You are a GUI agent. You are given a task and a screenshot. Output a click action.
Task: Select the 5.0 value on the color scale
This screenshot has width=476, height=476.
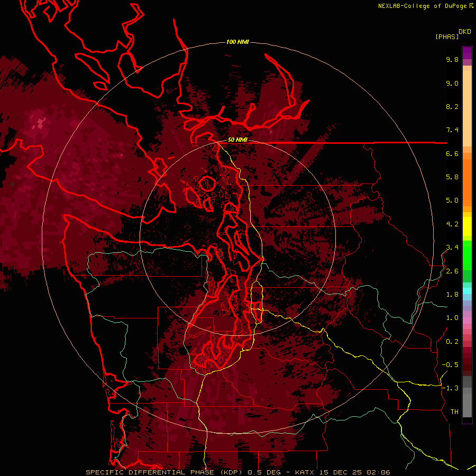tap(452, 200)
